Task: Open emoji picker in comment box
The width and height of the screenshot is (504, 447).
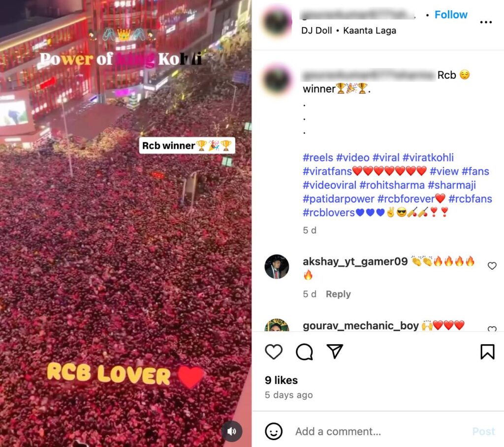Action: point(274,431)
